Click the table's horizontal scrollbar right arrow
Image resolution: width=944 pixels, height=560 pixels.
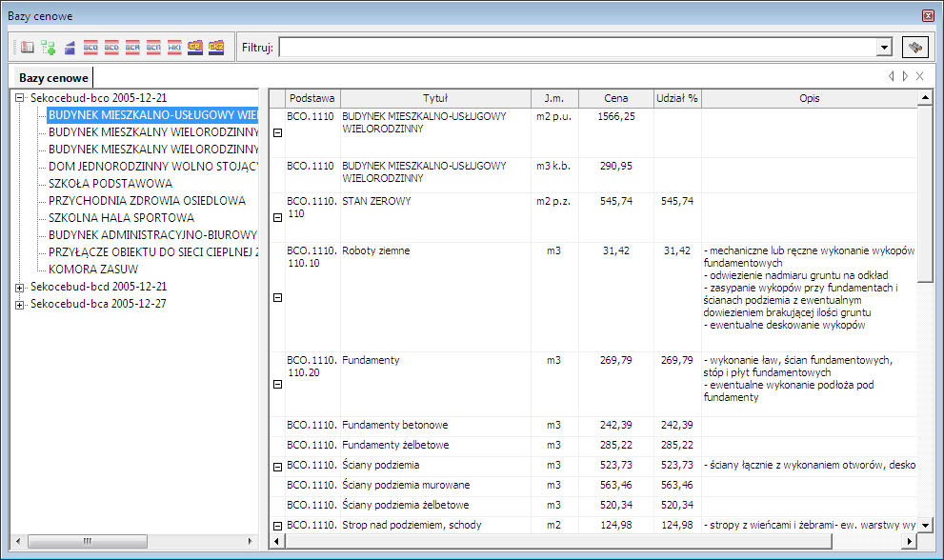[x=910, y=541]
